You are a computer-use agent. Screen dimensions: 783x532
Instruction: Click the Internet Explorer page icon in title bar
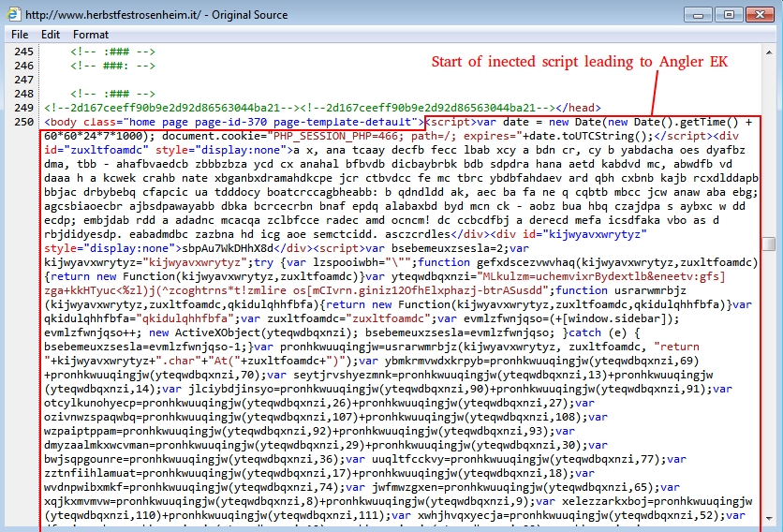pyautogui.click(x=13, y=14)
